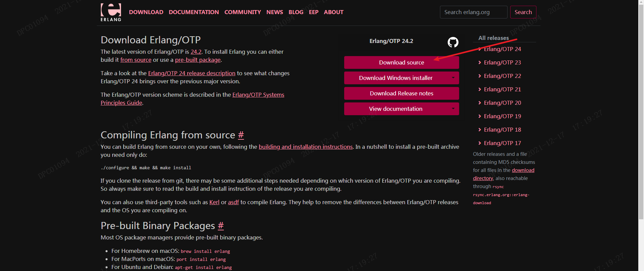Click the Search button
Image resolution: width=644 pixels, height=271 pixels.
pos(523,12)
